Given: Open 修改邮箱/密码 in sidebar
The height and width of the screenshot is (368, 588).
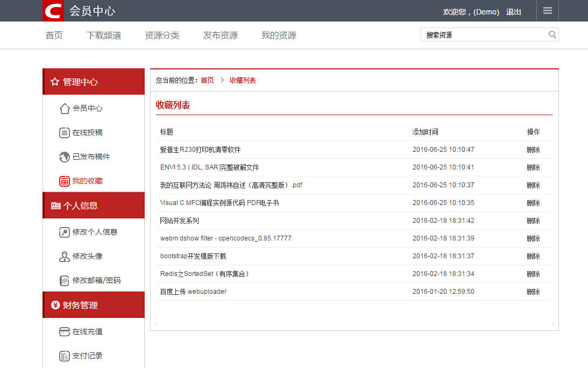Looking at the screenshot, I should 96,281.
